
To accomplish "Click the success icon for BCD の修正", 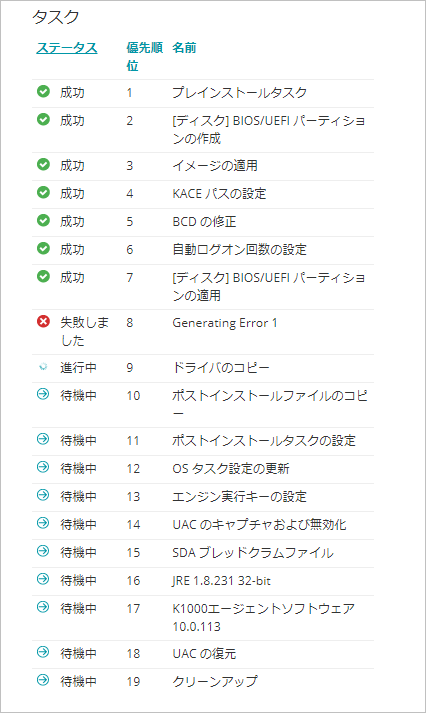I will [x=43, y=221].
